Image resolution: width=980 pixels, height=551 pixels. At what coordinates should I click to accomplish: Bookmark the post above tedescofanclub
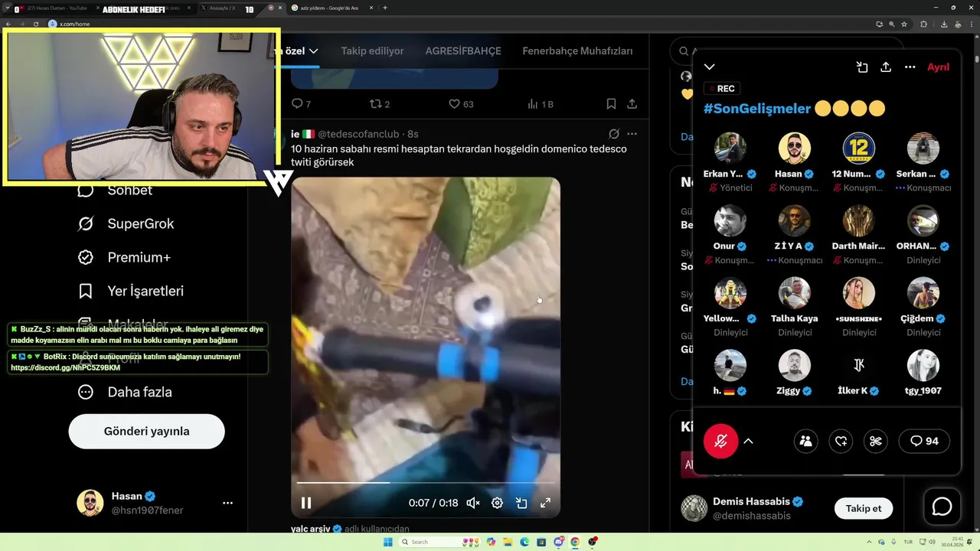click(611, 103)
